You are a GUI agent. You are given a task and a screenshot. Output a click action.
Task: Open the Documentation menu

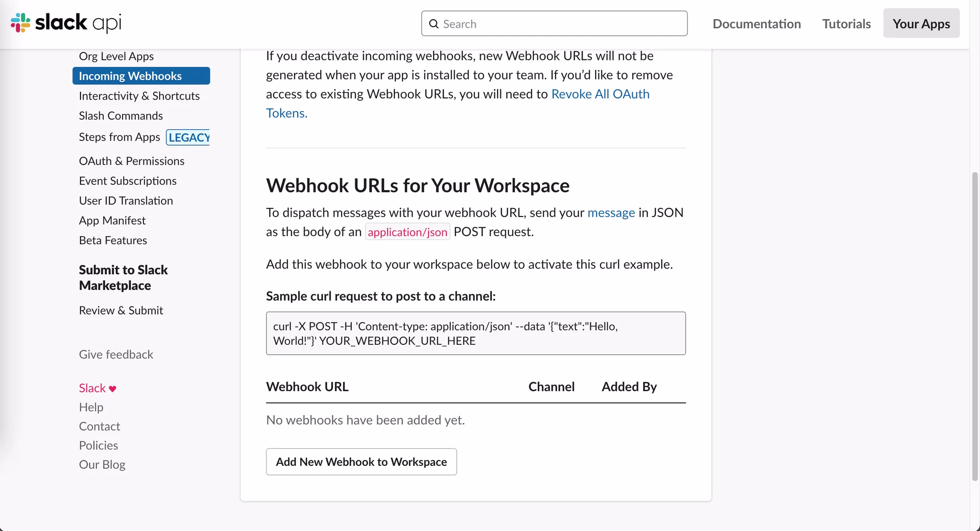(x=757, y=23)
